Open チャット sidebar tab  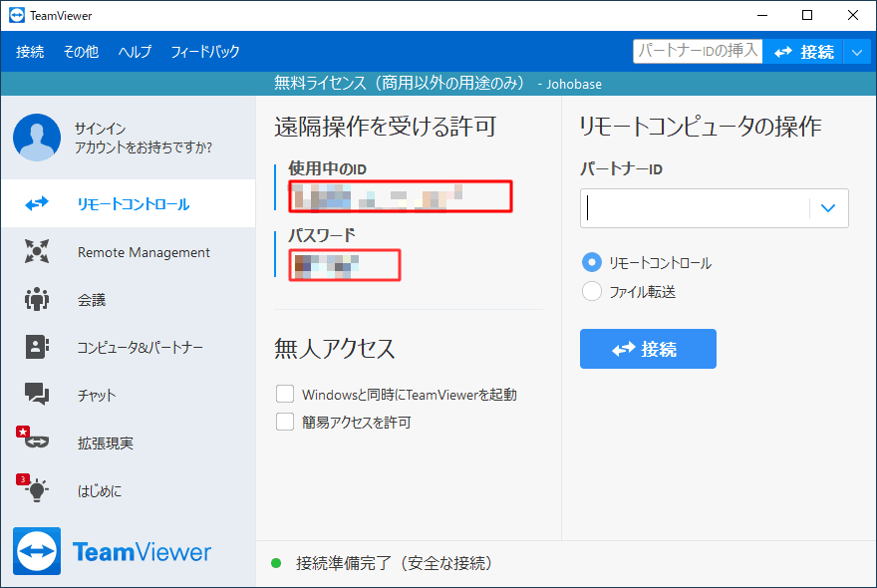(x=129, y=395)
